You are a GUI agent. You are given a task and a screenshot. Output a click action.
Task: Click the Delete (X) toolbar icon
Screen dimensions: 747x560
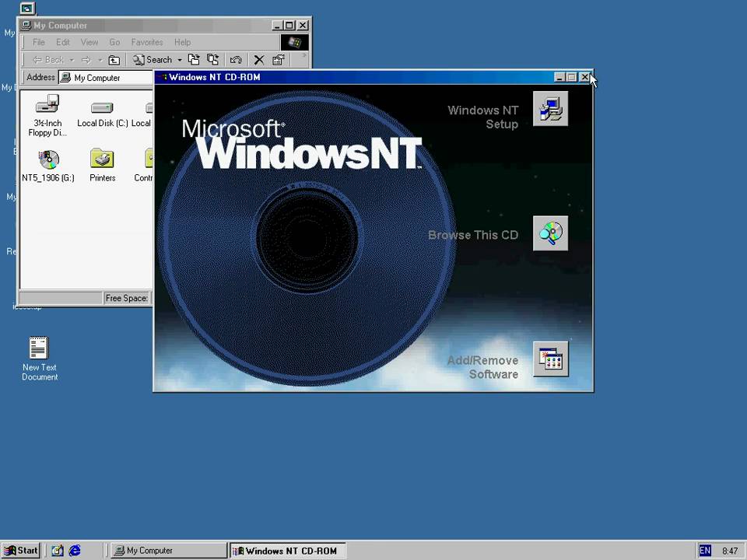[x=258, y=60]
